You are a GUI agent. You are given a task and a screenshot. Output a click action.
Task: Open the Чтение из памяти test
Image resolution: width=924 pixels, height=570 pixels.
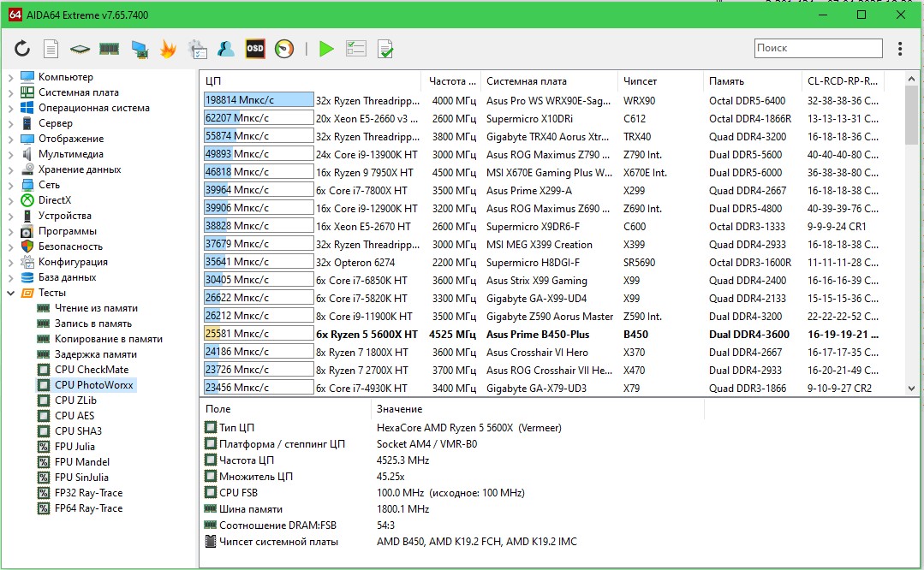click(x=96, y=308)
